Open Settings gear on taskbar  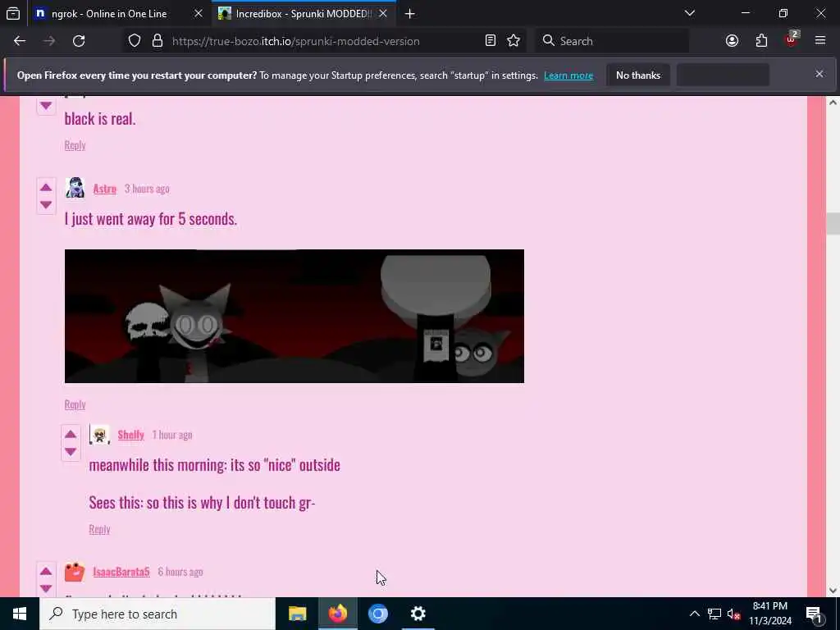click(x=418, y=614)
